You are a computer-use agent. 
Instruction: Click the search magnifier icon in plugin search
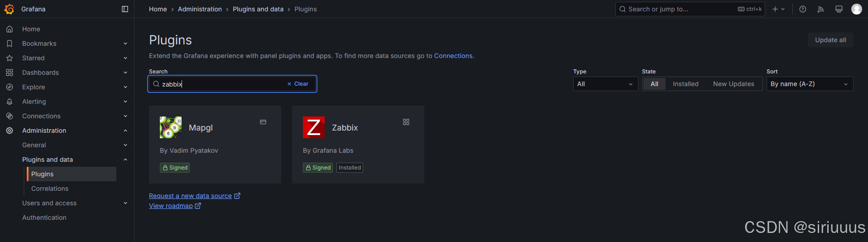click(156, 84)
